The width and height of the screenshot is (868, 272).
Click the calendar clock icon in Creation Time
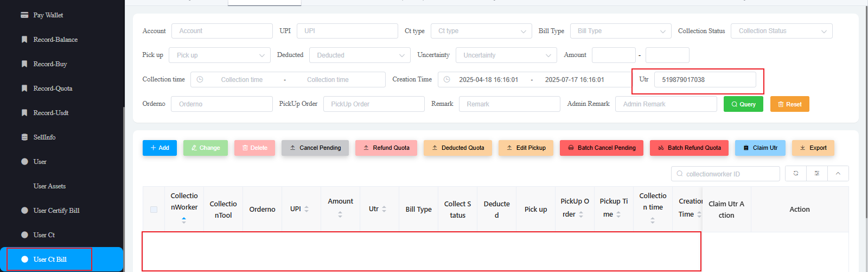click(x=446, y=80)
